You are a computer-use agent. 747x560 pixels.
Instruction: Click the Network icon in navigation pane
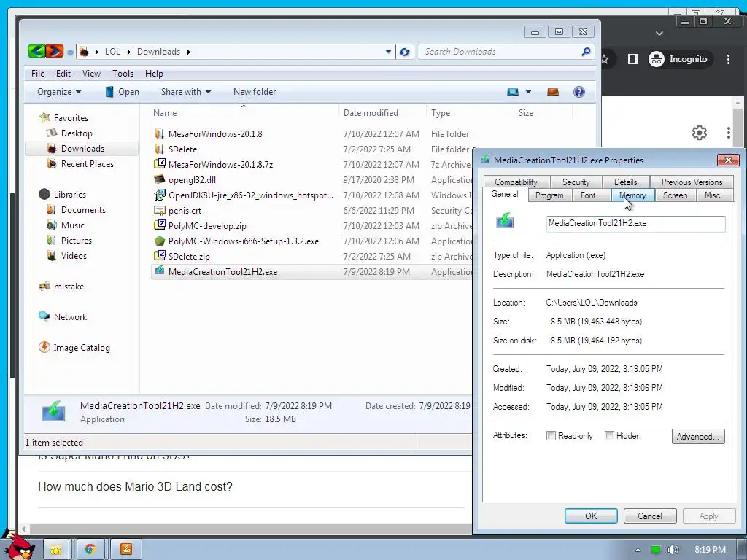click(44, 316)
